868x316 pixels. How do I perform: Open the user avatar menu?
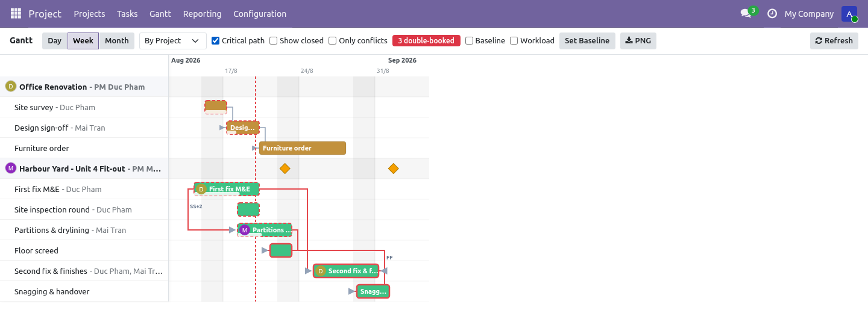(849, 14)
